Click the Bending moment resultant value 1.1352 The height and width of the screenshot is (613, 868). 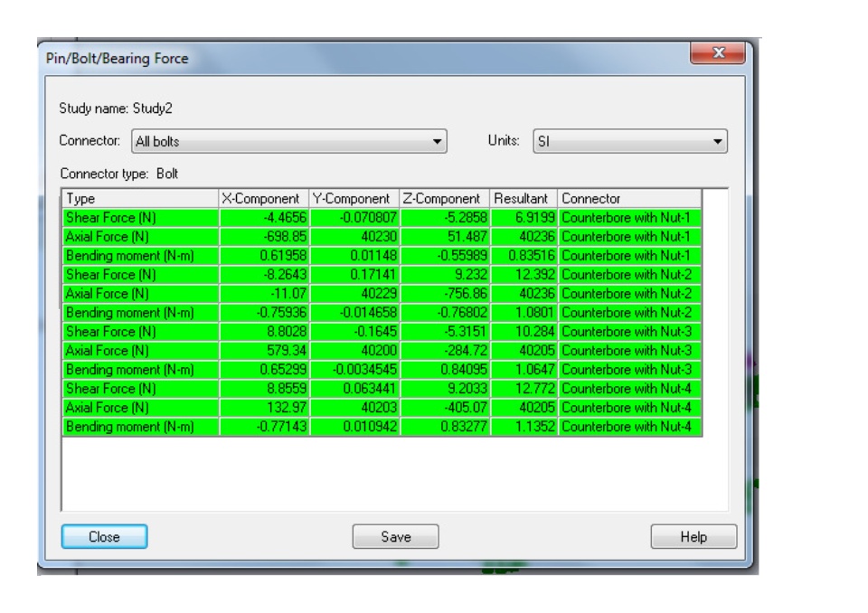(533, 427)
